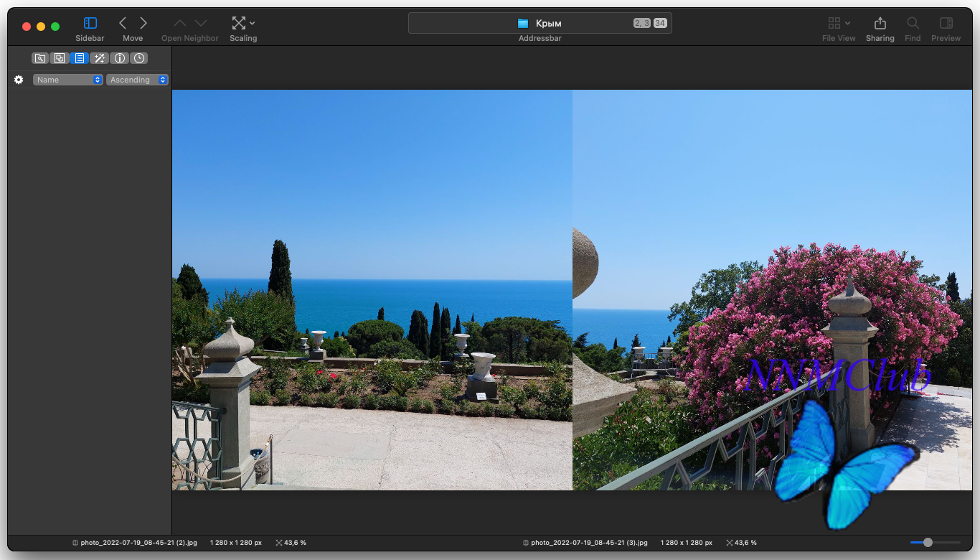980x560 pixels.
Task: Click filename photo_2022-07-19_08-45-21 (3).jpg
Action: point(590,543)
